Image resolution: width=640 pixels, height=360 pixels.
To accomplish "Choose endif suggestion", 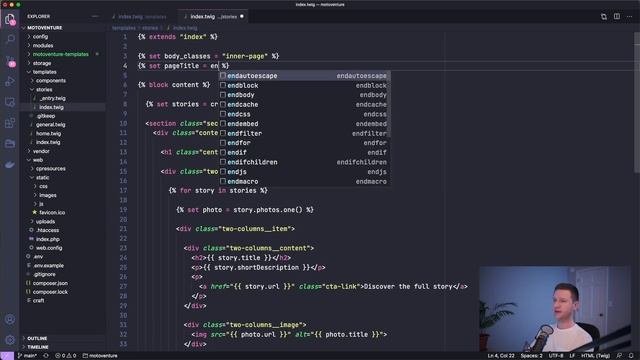I will [304, 153].
